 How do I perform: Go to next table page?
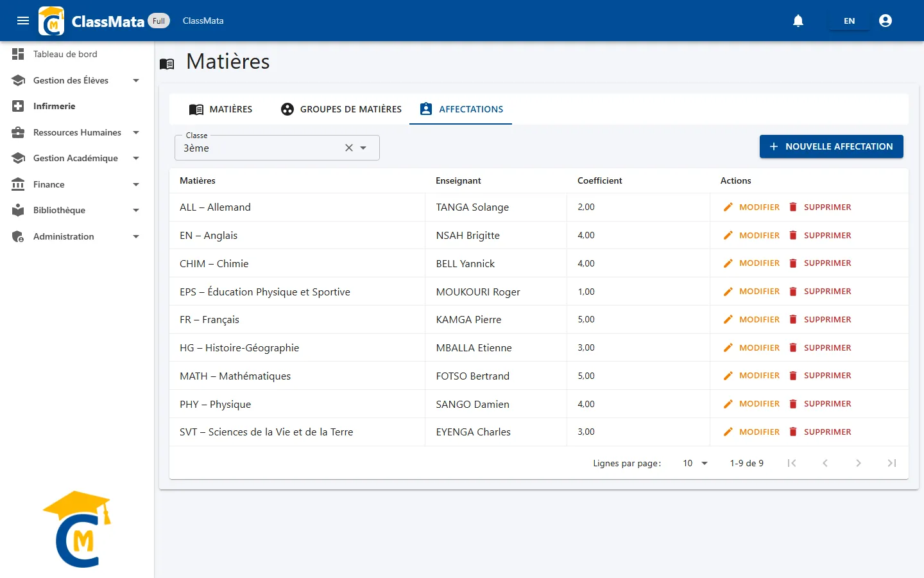859,463
